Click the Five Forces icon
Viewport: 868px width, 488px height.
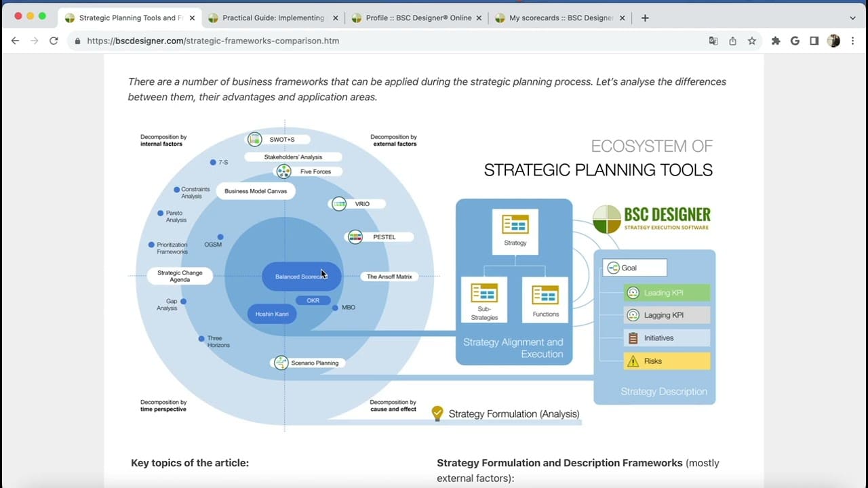(x=283, y=171)
